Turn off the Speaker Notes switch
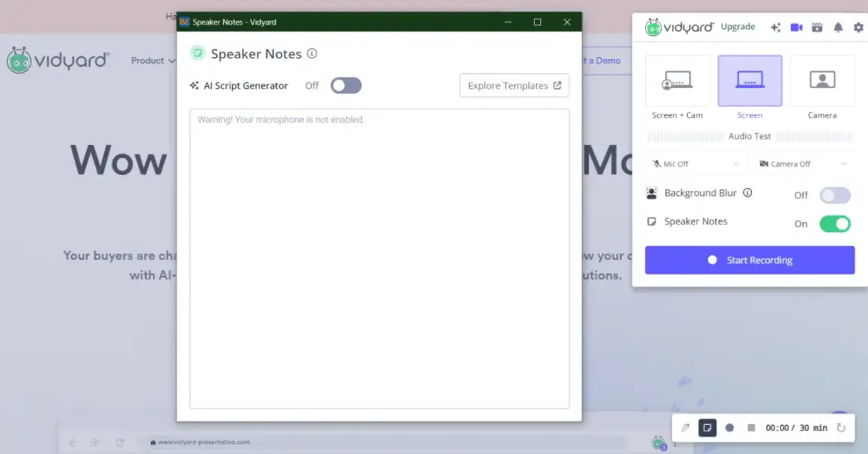868x454 pixels. click(x=835, y=224)
